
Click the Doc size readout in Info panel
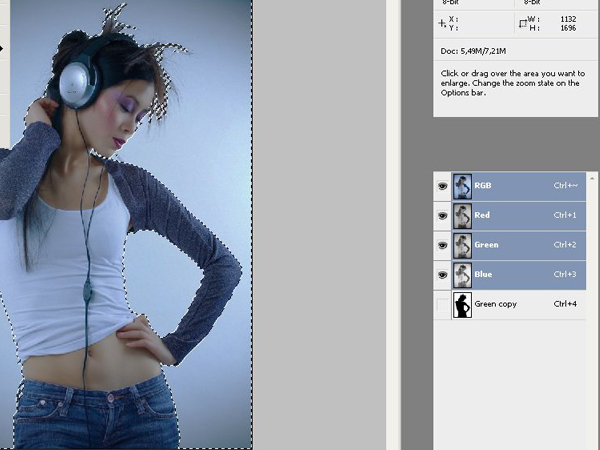[473, 51]
